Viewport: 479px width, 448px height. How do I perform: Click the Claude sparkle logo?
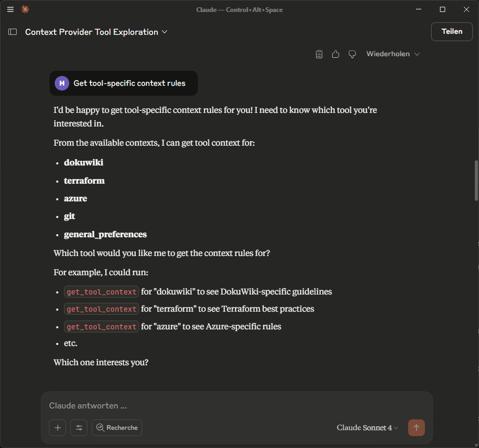coord(25,9)
